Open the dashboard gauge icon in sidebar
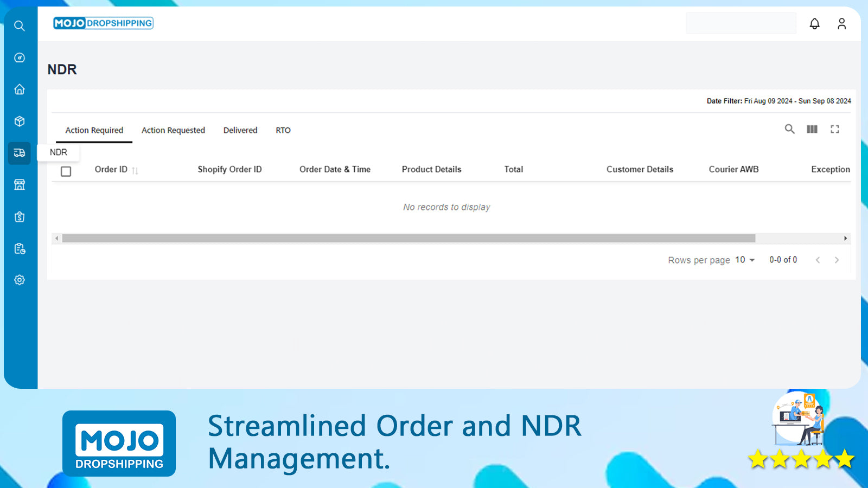This screenshot has height=488, width=868. click(x=20, y=57)
